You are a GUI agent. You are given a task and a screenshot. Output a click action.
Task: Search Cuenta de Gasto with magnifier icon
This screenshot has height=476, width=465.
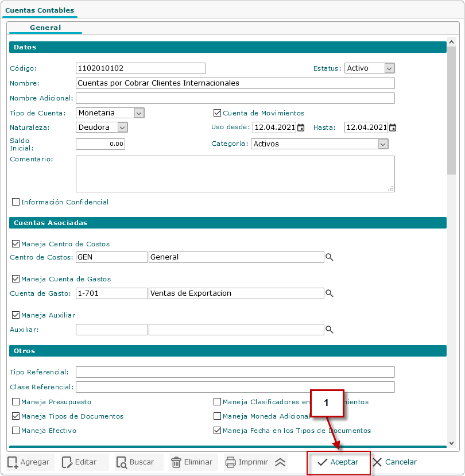point(330,293)
